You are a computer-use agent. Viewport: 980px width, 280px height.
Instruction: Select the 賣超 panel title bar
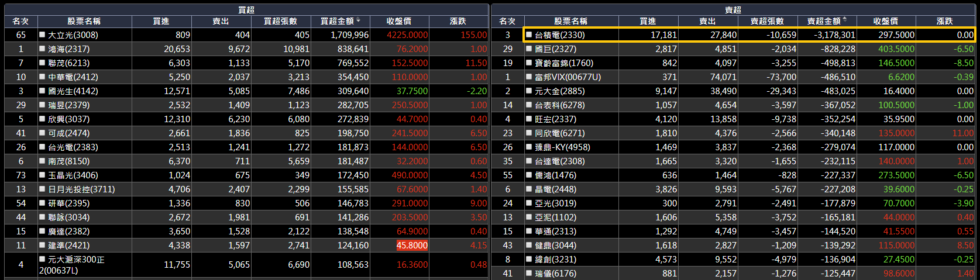tap(733, 9)
